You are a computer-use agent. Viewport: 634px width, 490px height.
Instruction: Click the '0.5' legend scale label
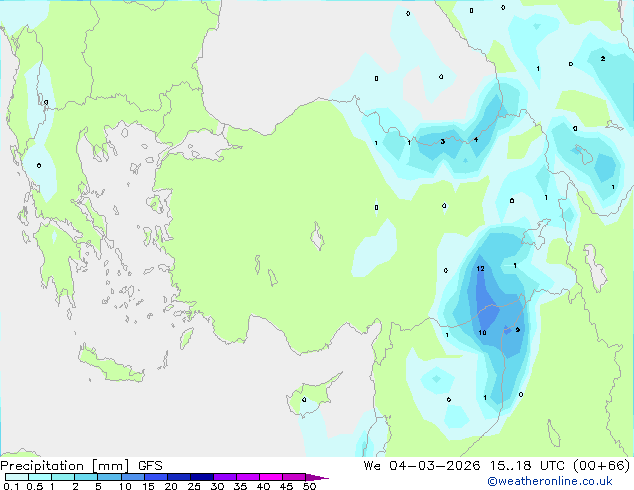point(35,486)
